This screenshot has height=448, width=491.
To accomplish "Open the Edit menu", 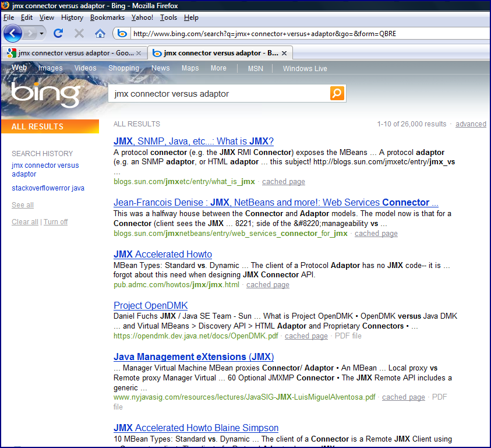I will 27,17.
